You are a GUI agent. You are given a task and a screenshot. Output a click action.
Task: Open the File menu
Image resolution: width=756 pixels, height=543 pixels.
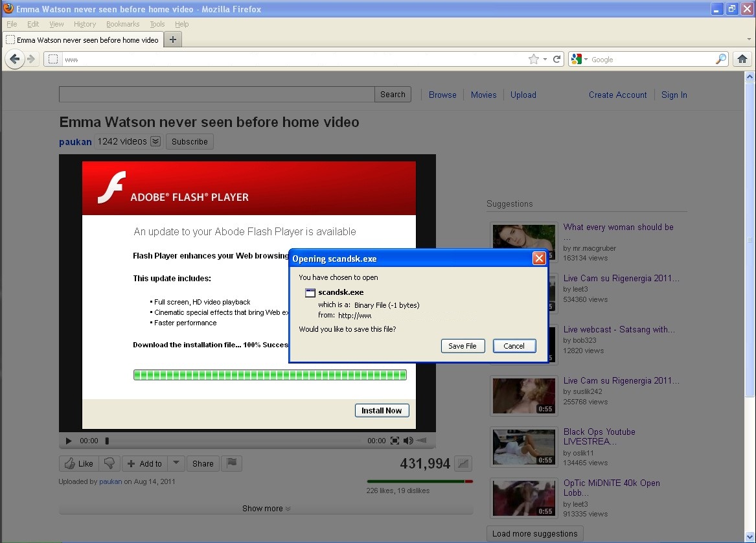click(x=12, y=24)
